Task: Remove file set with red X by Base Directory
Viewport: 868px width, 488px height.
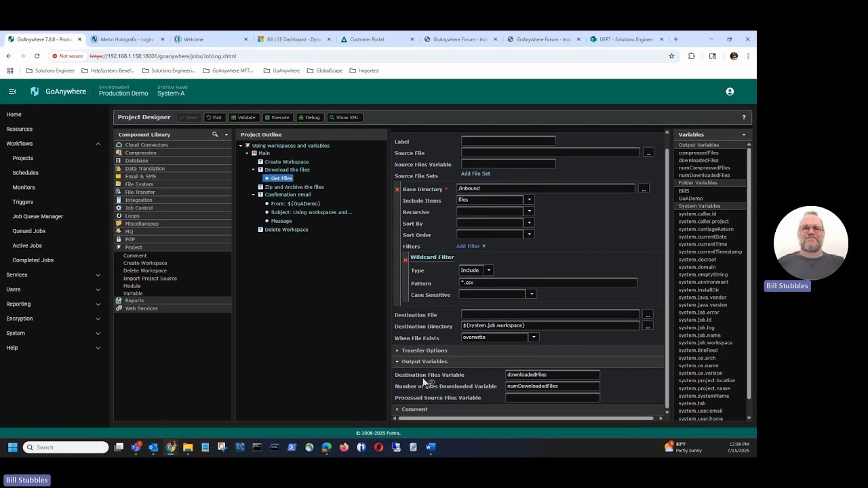Action: pyautogui.click(x=397, y=189)
